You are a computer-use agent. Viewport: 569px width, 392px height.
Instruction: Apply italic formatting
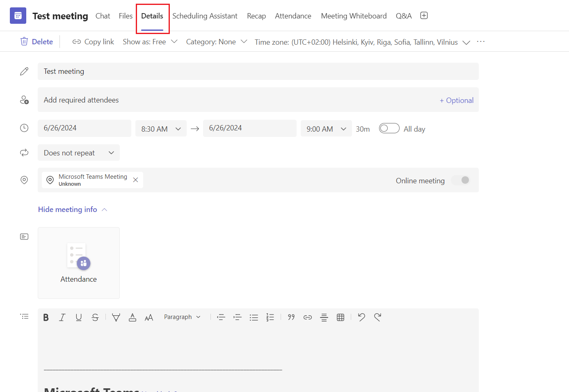click(62, 317)
